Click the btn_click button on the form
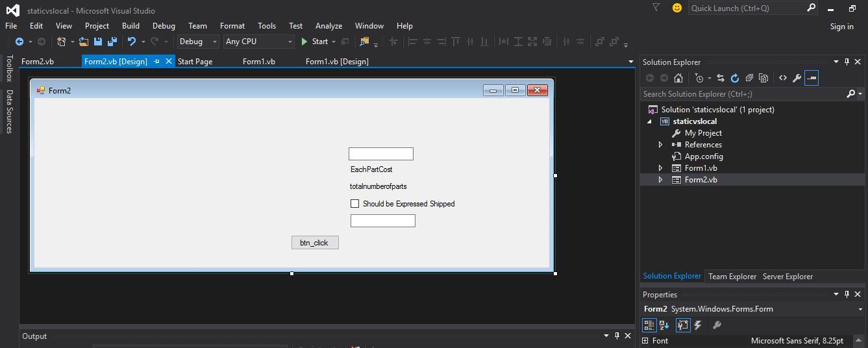Image resolution: width=868 pixels, height=348 pixels. click(x=315, y=243)
